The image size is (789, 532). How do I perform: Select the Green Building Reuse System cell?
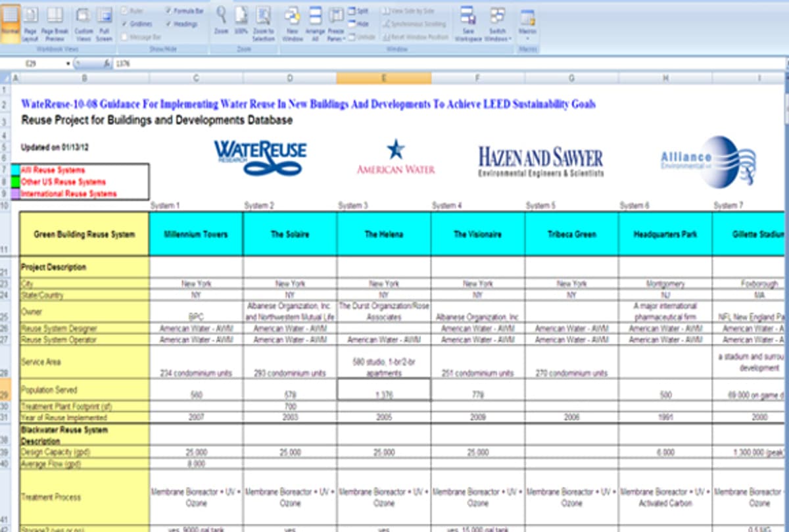84,233
